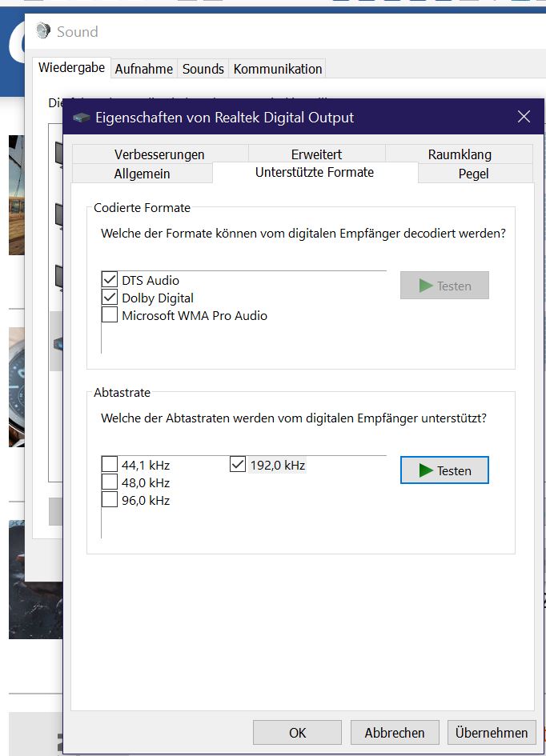This screenshot has height=756, width=546.
Task: Open Sounds tab in Sound window
Action: tap(203, 69)
